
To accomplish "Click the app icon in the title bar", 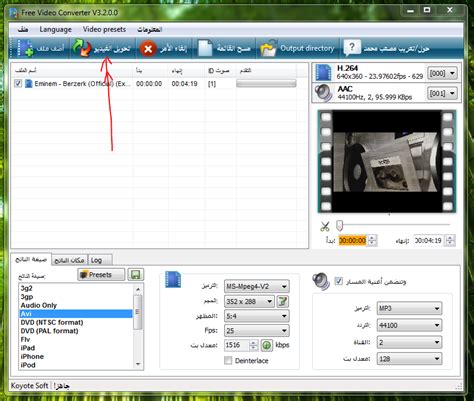I will coord(14,13).
